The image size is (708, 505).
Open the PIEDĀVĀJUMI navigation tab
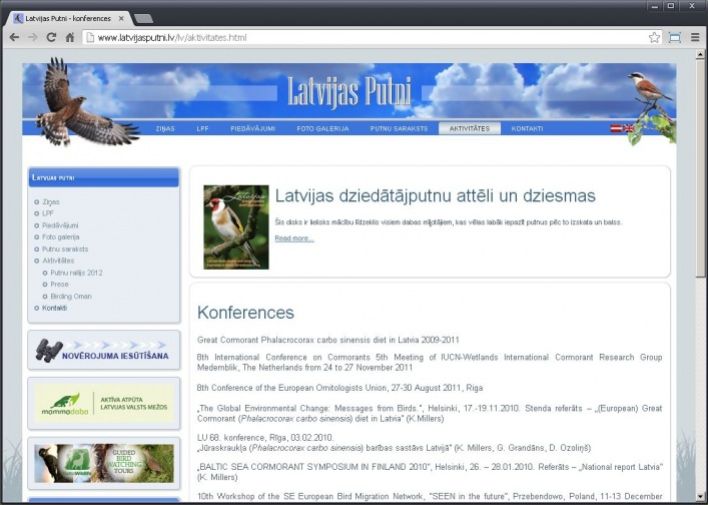(252, 129)
